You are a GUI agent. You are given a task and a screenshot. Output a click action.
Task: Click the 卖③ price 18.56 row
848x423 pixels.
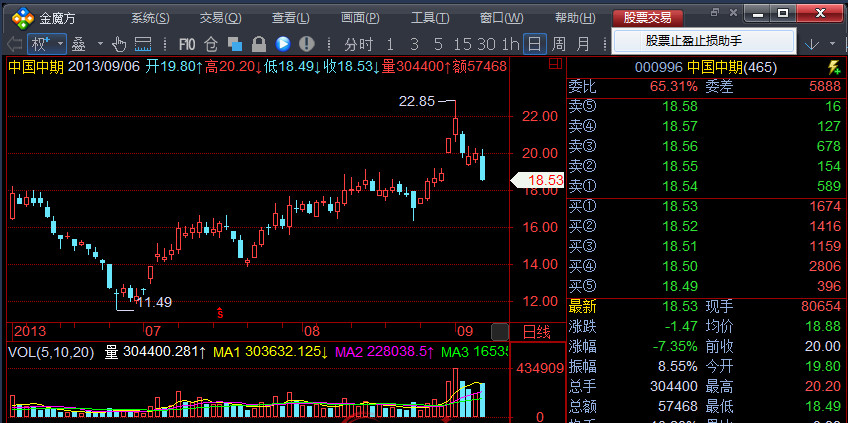[x=705, y=147]
